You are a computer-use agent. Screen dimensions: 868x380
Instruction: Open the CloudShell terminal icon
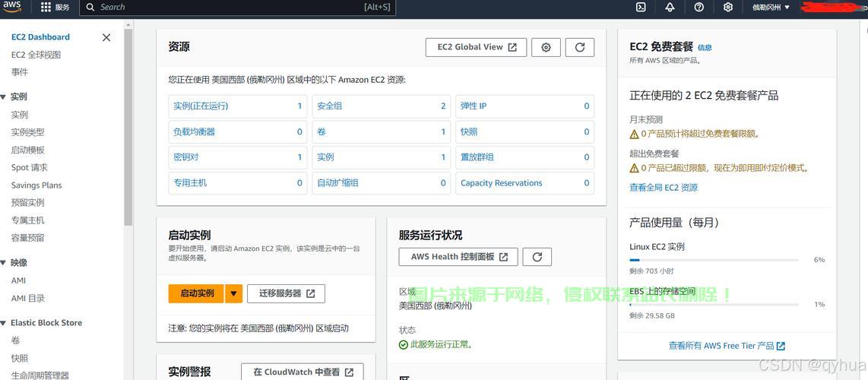click(641, 7)
